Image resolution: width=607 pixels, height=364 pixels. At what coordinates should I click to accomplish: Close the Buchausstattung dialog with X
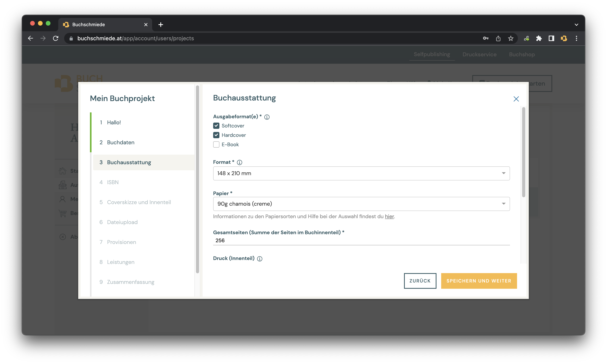click(x=516, y=99)
